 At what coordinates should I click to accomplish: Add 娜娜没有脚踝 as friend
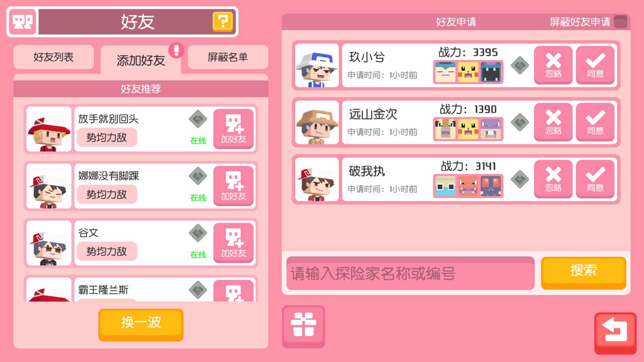tap(233, 186)
